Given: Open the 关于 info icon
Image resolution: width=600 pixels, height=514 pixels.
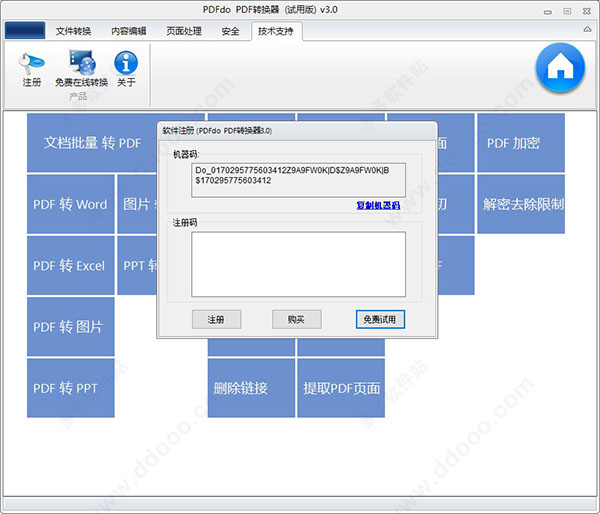Looking at the screenshot, I should [126, 69].
